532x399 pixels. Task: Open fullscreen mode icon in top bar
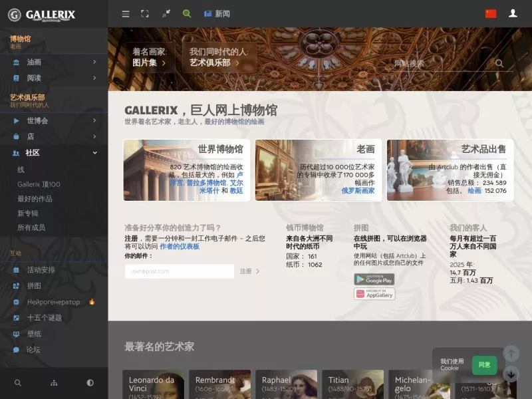145,13
